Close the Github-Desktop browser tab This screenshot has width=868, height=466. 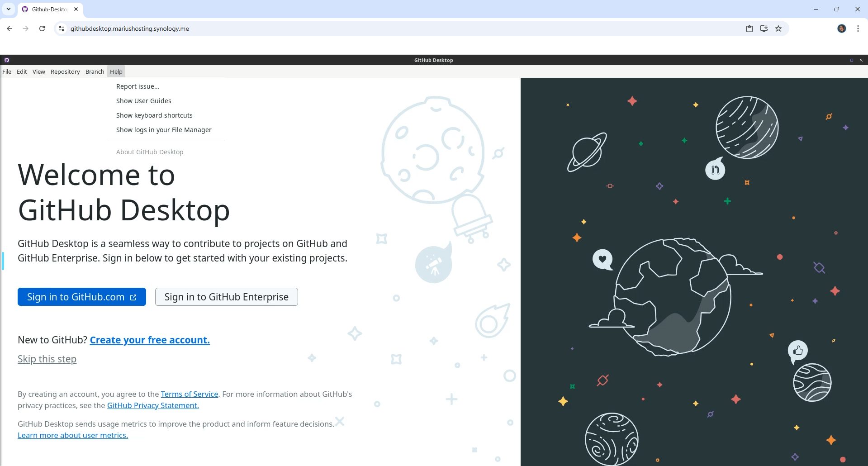76,9
